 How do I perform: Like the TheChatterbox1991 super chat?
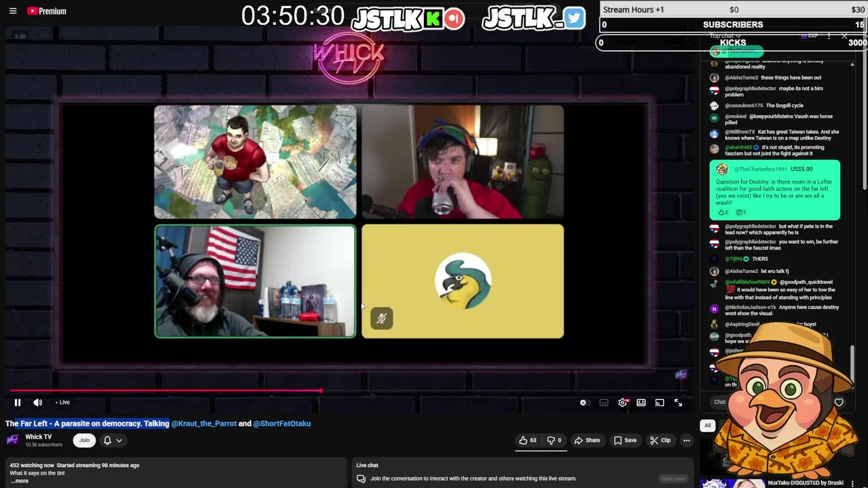click(723, 212)
